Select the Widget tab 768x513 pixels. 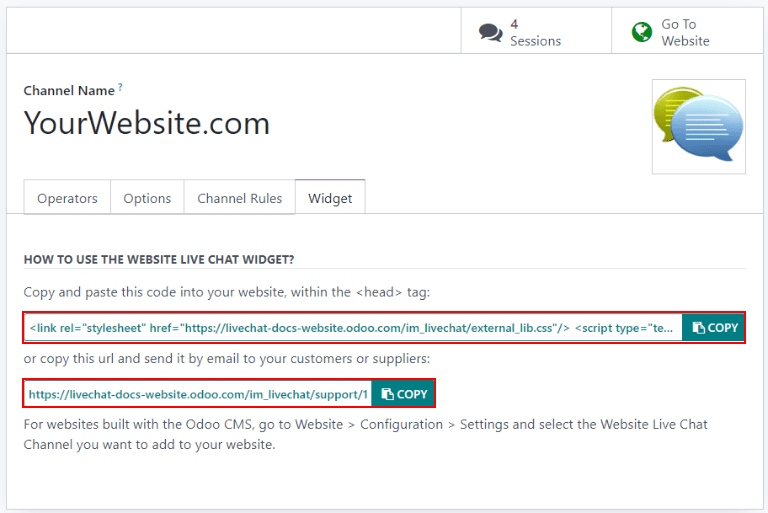tap(330, 198)
